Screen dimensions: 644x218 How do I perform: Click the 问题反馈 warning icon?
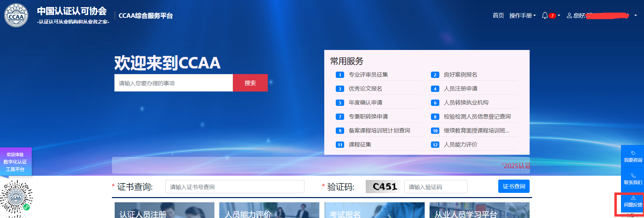pyautogui.click(x=633, y=198)
